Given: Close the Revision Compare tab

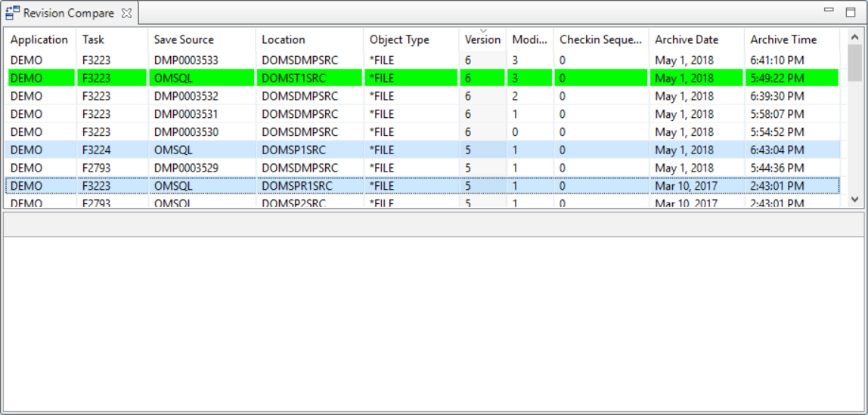Looking at the screenshot, I should point(127,14).
